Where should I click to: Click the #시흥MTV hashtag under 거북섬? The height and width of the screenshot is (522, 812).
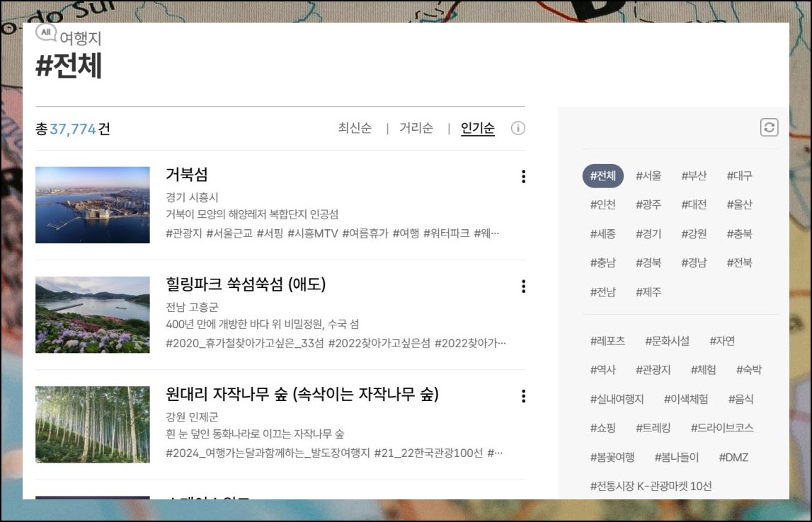(x=312, y=233)
